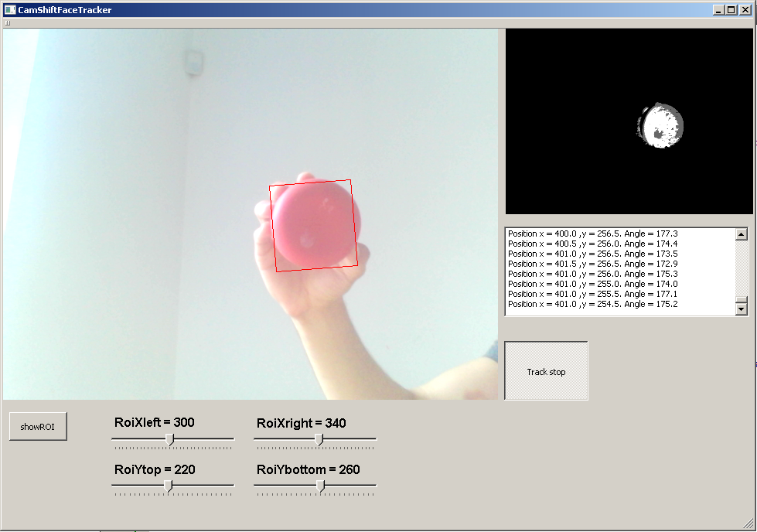This screenshot has width=757, height=532.
Task: Click the RoiXright = 340 label
Action: [x=302, y=424]
